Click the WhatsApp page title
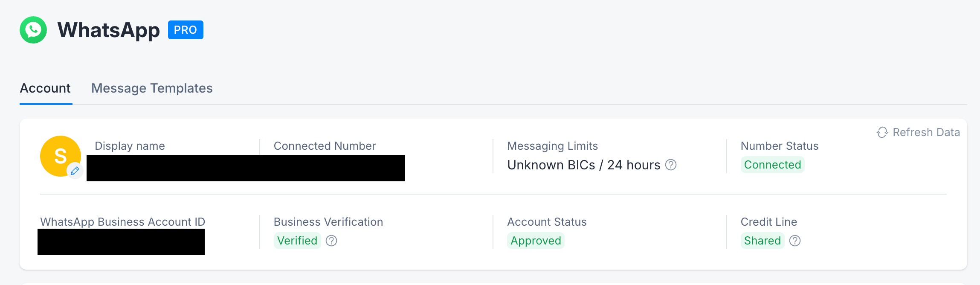980x285 pixels. (x=109, y=30)
